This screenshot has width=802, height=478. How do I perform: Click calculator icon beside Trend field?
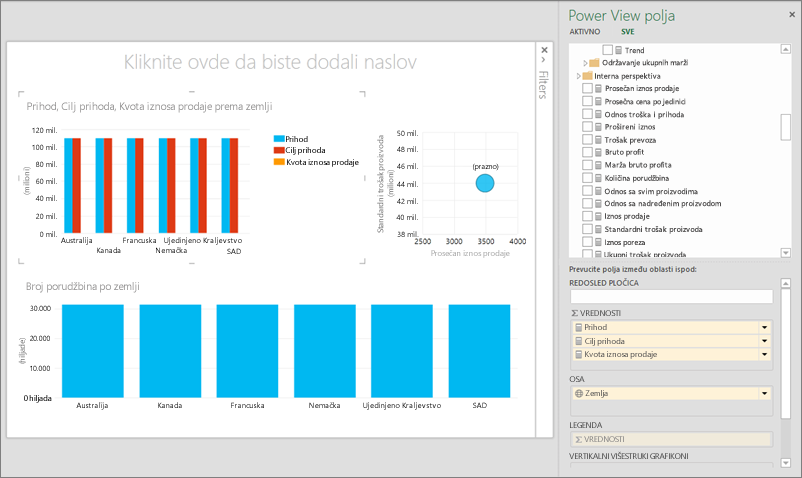coord(618,50)
